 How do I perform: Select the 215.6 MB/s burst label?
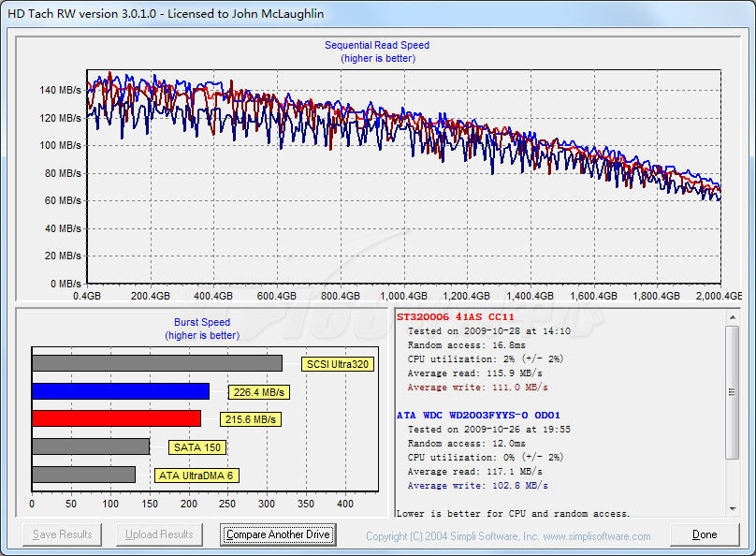click(x=250, y=420)
